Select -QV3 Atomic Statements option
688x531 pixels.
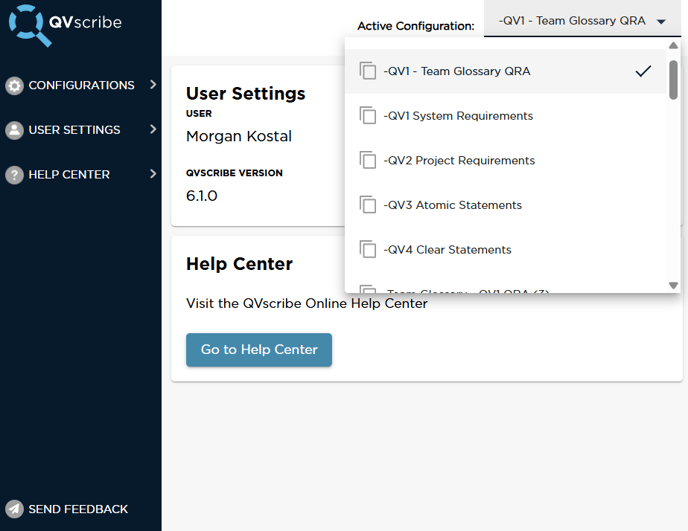pyautogui.click(x=505, y=205)
